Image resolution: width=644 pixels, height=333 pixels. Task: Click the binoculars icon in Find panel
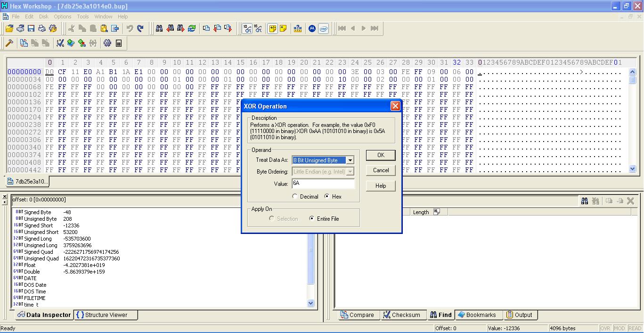pos(585,201)
